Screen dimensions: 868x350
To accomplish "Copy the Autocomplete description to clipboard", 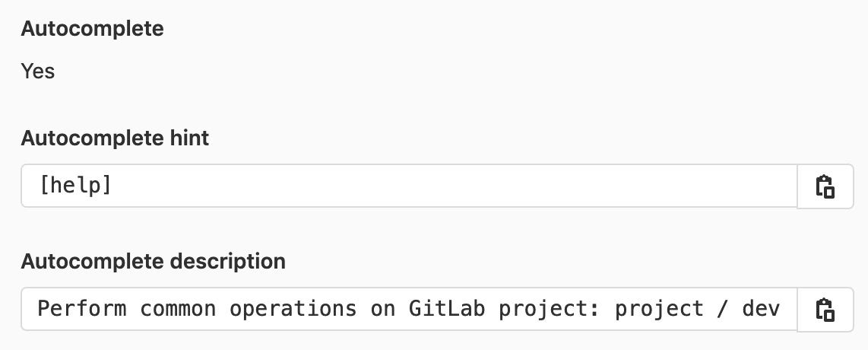I will tap(825, 309).
